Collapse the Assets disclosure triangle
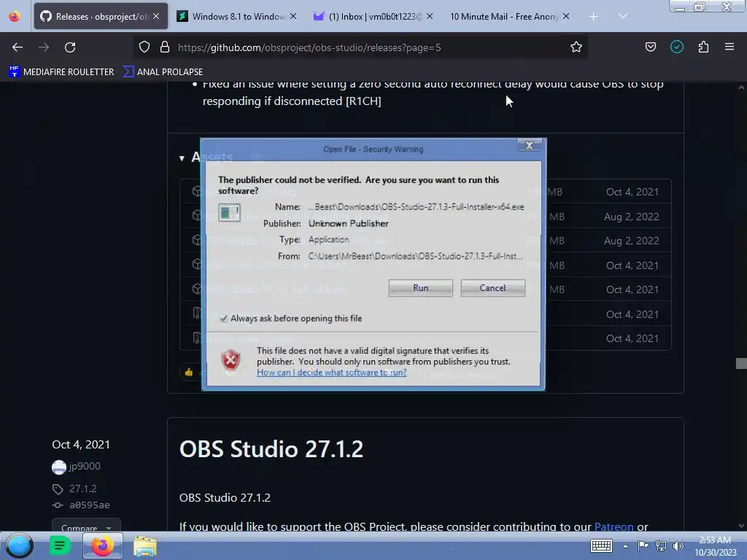 [x=182, y=158]
